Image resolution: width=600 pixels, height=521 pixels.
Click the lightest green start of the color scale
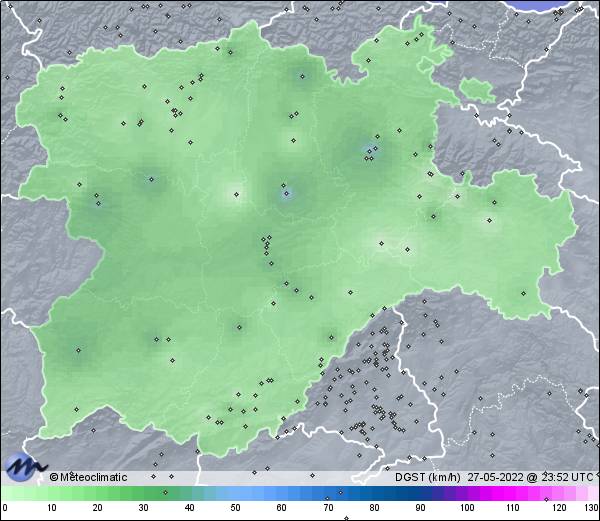click(8, 493)
